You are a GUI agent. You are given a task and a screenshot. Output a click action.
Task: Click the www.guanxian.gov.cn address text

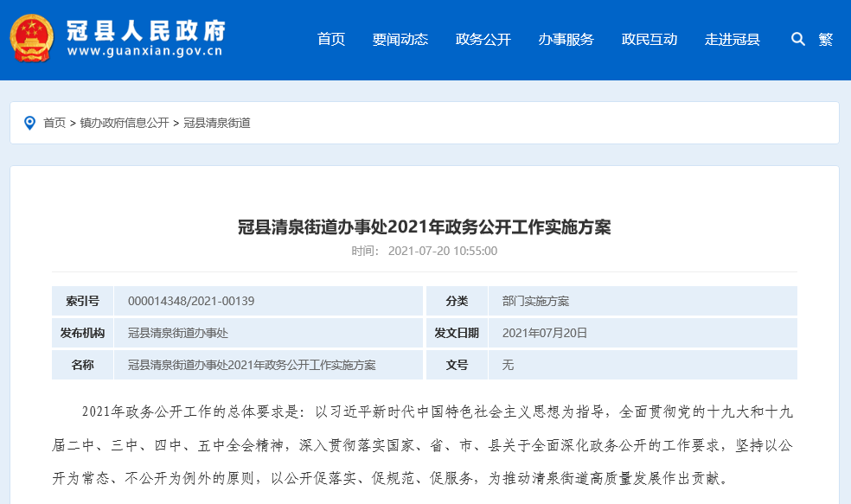tap(145, 51)
